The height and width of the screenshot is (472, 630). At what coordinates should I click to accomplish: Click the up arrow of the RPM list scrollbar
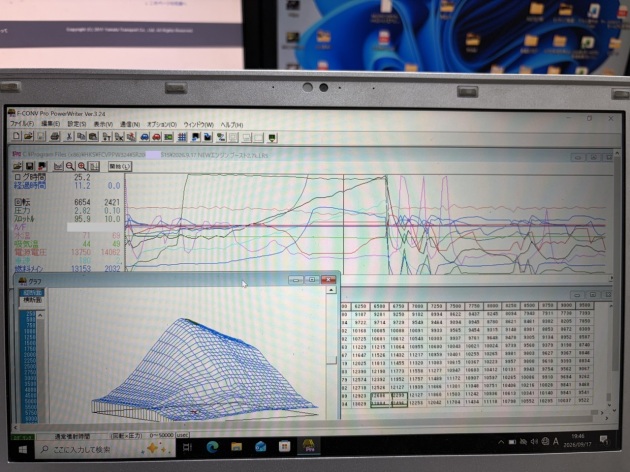(41, 315)
